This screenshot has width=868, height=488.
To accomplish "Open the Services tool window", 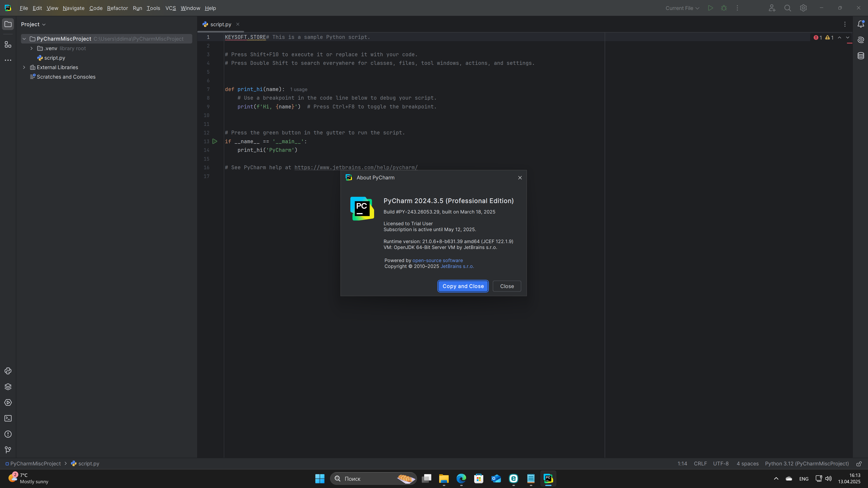I will pos(8,402).
